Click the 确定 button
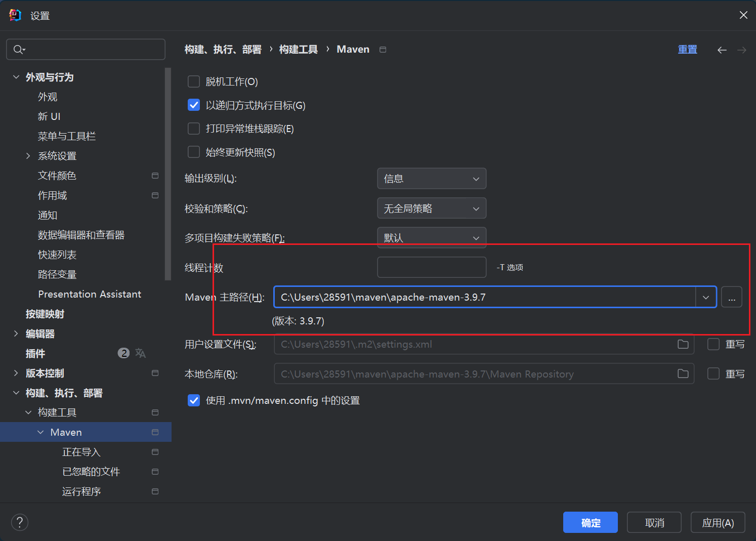Image resolution: width=756 pixels, height=541 pixels. [x=591, y=522]
